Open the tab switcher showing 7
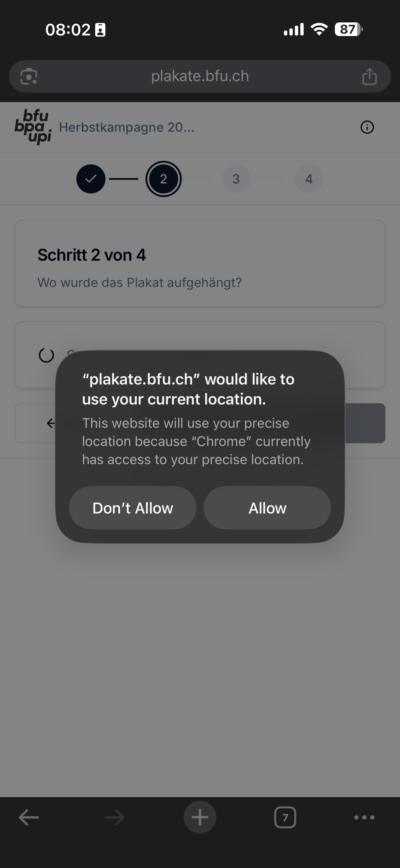Viewport: 400px width, 868px height. (285, 817)
